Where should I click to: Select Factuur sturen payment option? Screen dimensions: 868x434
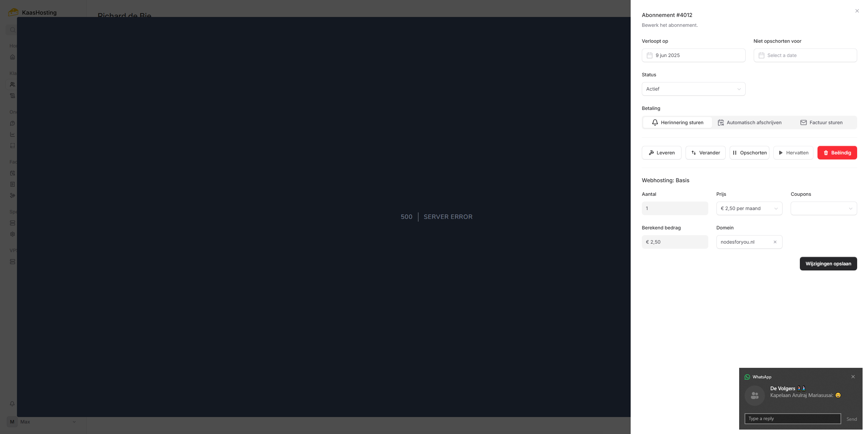821,122
